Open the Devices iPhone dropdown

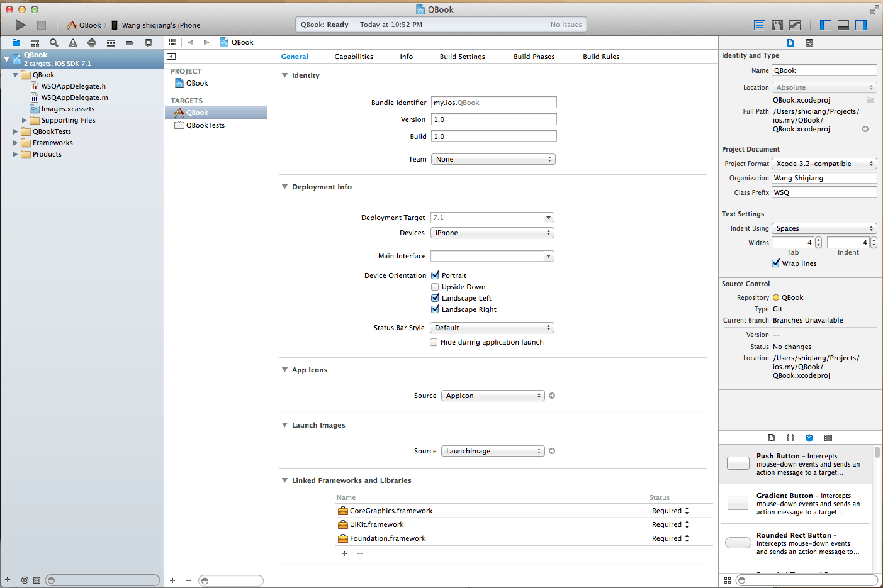[x=492, y=233]
